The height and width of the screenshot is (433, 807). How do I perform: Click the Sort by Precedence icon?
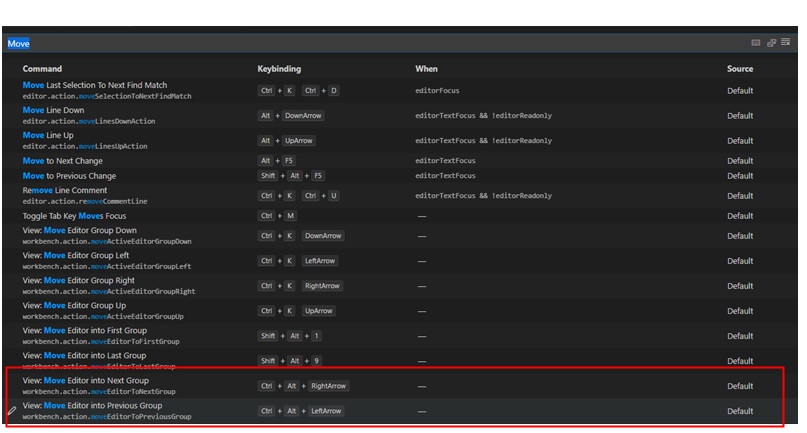771,43
